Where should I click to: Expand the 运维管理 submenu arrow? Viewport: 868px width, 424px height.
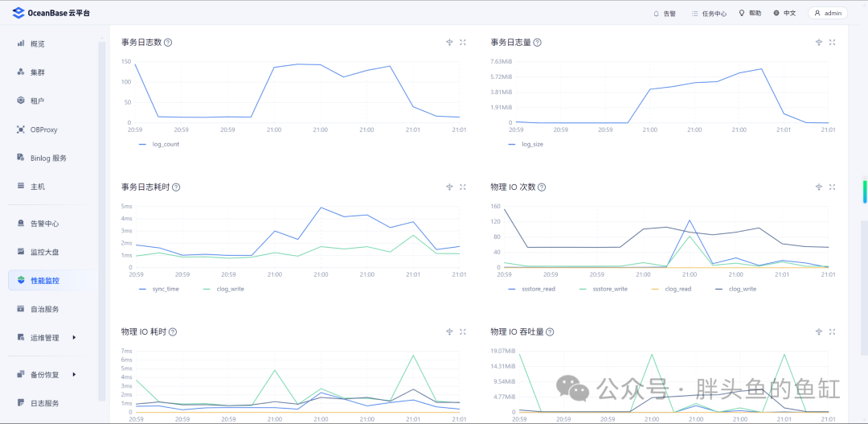coord(74,337)
